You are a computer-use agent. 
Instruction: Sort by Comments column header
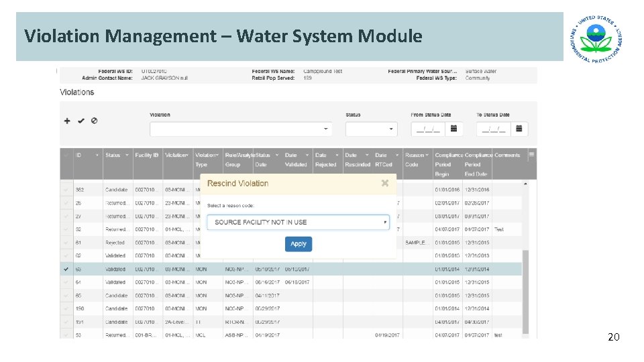pyautogui.click(x=507, y=155)
